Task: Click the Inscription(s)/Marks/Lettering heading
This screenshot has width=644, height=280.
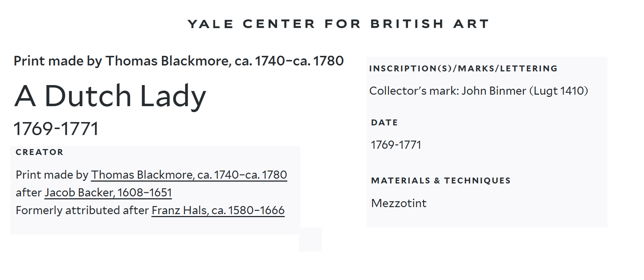Action: tap(463, 68)
